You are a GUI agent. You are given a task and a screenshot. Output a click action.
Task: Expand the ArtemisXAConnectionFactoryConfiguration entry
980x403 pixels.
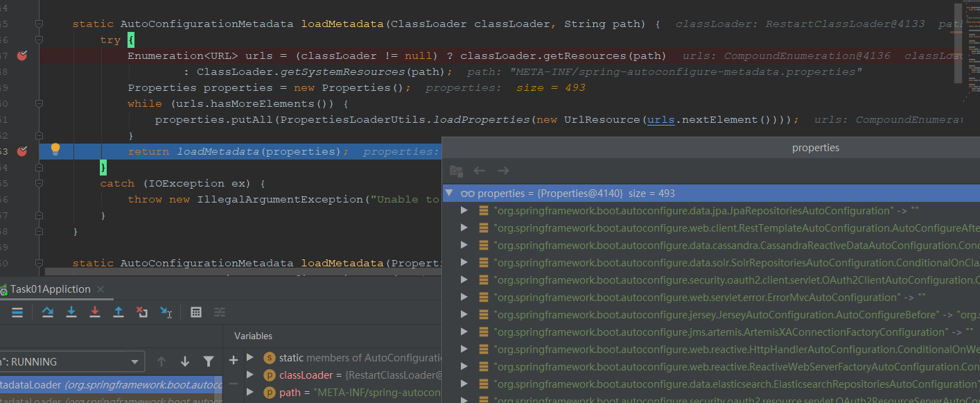[x=464, y=332]
